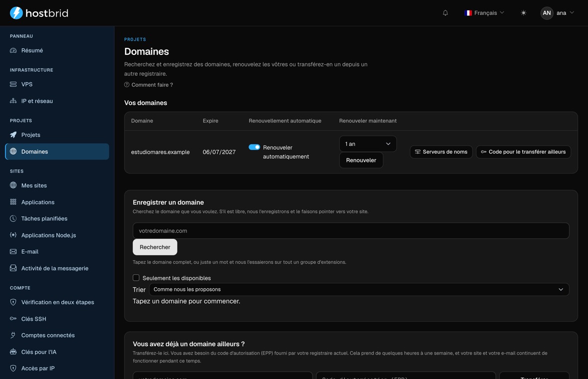588x379 pixels.
Task: Click the Mes sites globe icon
Action: (13, 185)
